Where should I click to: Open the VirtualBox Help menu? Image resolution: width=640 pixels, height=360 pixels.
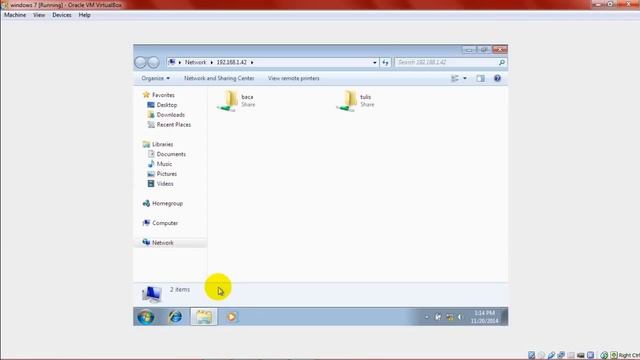[x=84, y=15]
